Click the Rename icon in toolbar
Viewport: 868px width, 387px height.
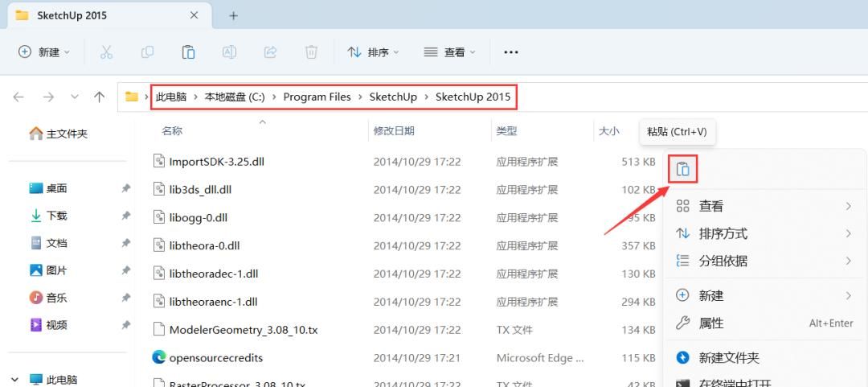click(x=229, y=52)
